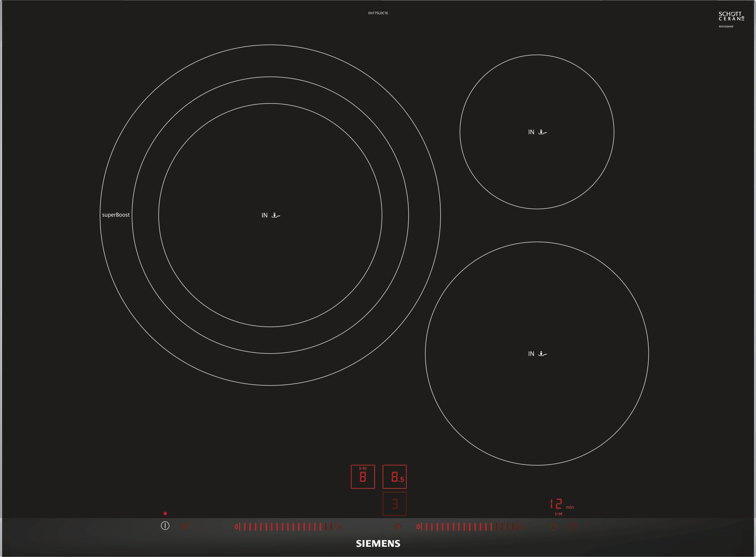Tap the dim panel-lock key symbol
Screen dimensions: 756x557
click(x=184, y=526)
